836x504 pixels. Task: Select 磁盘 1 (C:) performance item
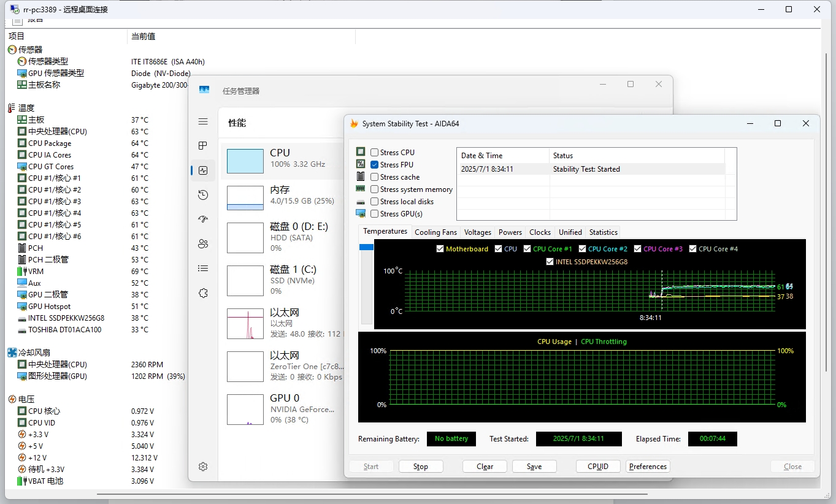tap(283, 280)
